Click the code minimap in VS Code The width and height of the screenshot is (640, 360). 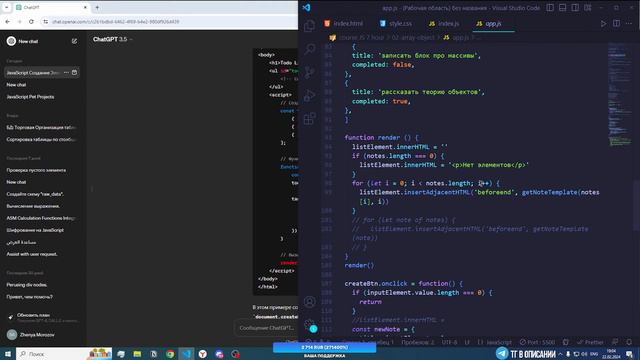620,94
